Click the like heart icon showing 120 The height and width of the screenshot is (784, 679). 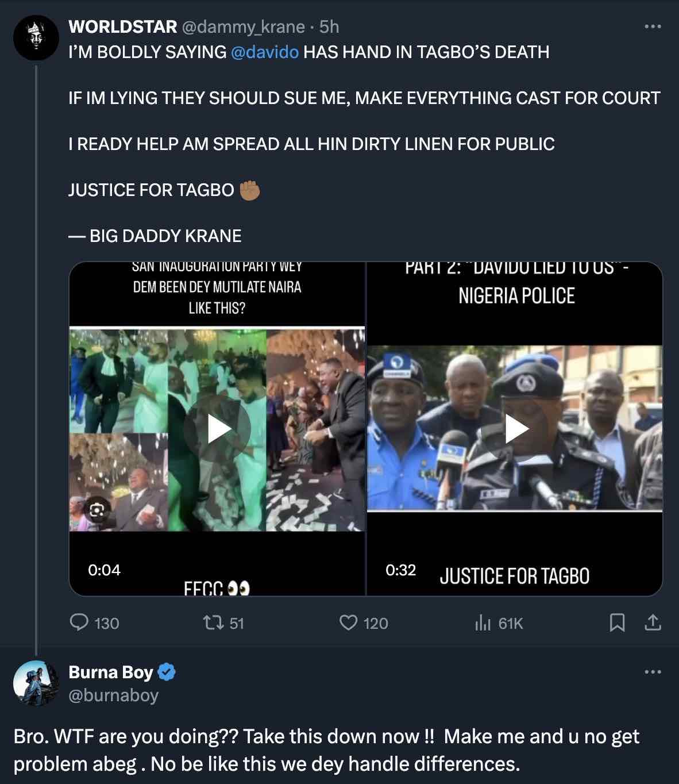click(x=349, y=622)
